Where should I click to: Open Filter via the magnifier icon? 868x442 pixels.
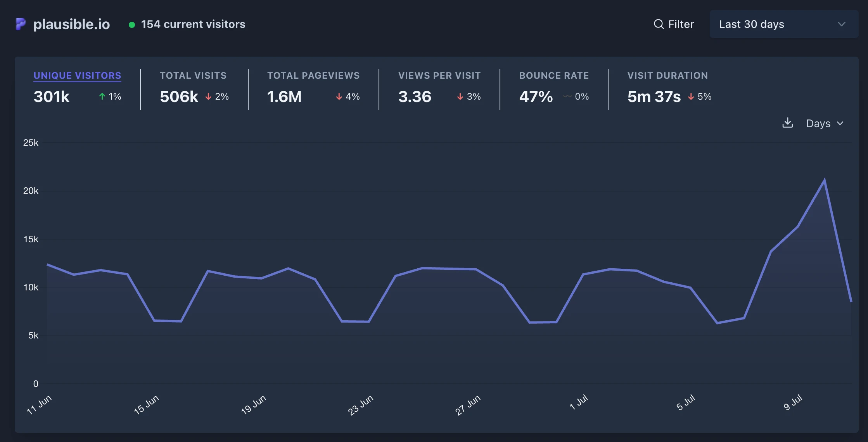(x=659, y=24)
